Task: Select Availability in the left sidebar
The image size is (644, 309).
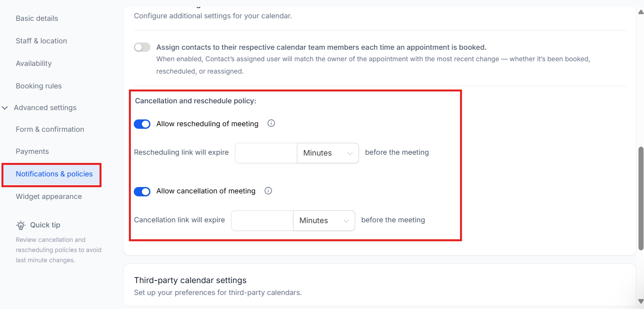Action: point(34,63)
